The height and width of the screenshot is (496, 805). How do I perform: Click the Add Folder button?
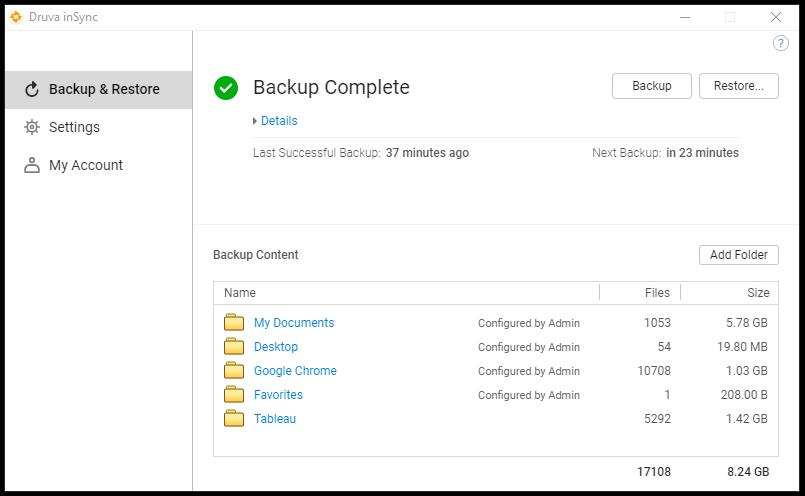(738, 255)
